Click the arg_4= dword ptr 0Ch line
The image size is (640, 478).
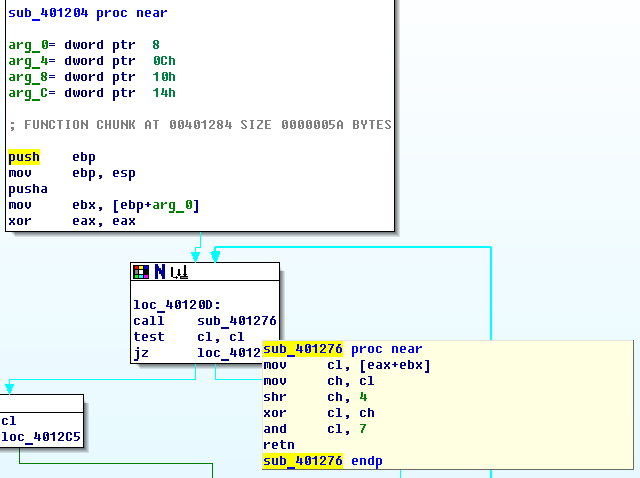tap(92, 61)
